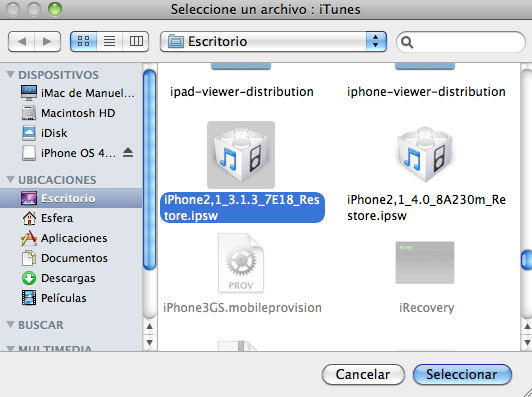Select the iPhone2,1_3.1.3_7E18 ipsw icon
The height and width of the screenshot is (397, 532).
[241, 155]
